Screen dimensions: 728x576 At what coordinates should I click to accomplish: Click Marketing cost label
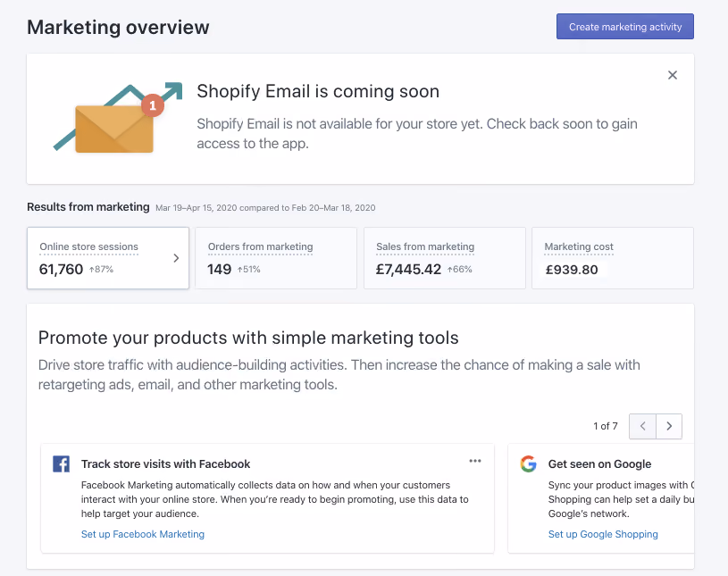click(x=579, y=246)
